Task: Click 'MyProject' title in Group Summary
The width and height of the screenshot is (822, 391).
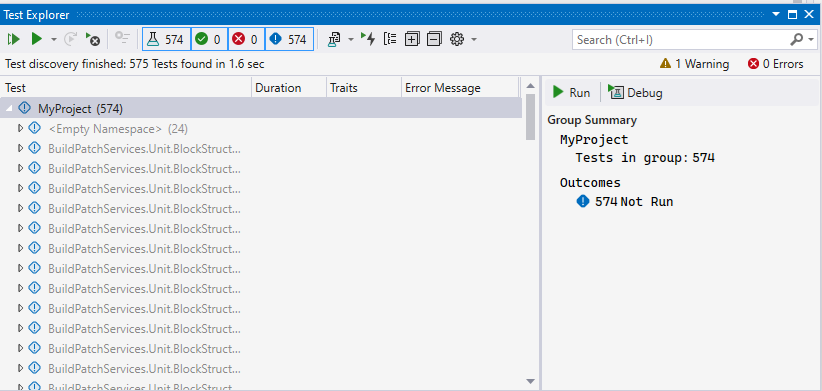Action: [x=594, y=140]
